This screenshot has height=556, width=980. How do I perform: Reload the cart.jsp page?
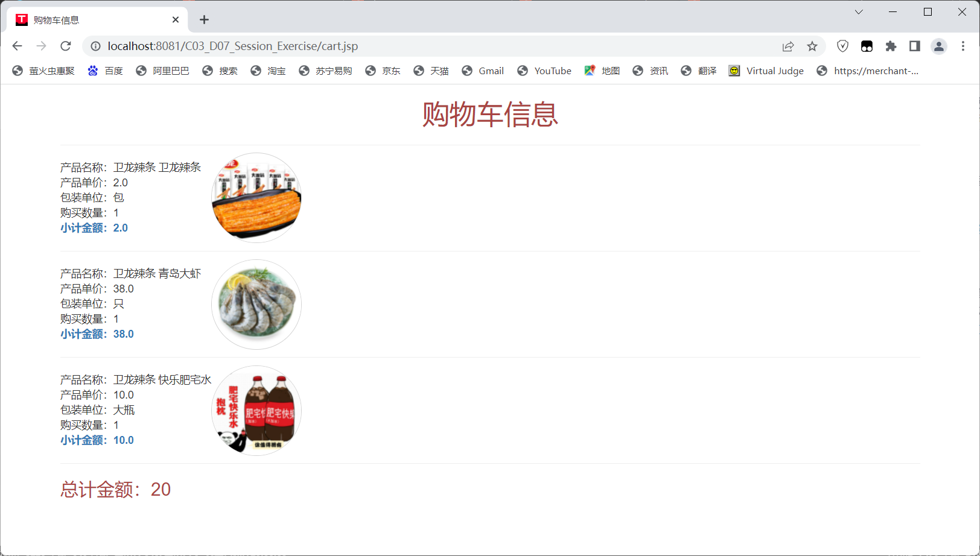(66, 46)
